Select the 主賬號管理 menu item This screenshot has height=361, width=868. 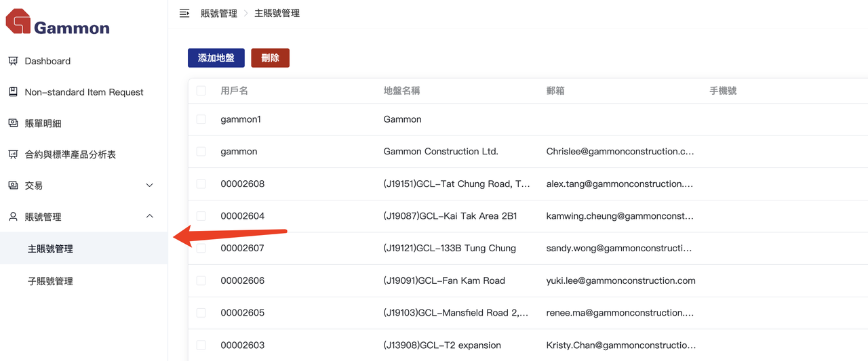click(50, 249)
